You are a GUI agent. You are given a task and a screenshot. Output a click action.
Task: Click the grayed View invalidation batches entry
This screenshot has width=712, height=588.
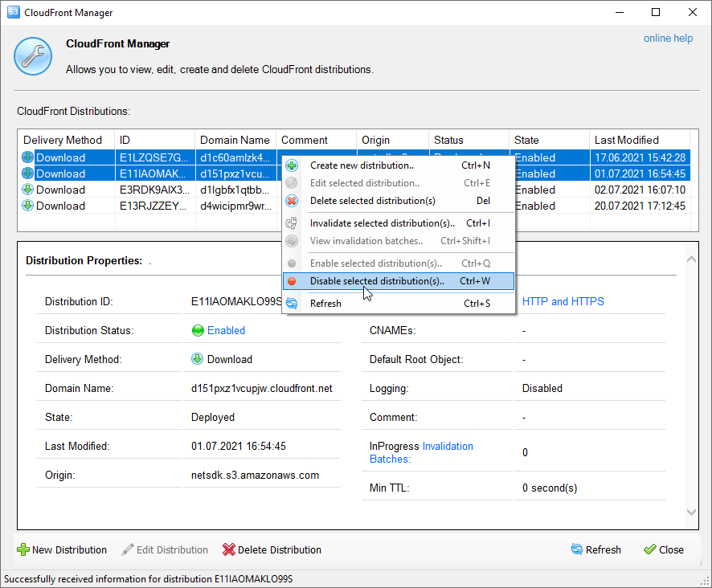[x=399, y=241]
